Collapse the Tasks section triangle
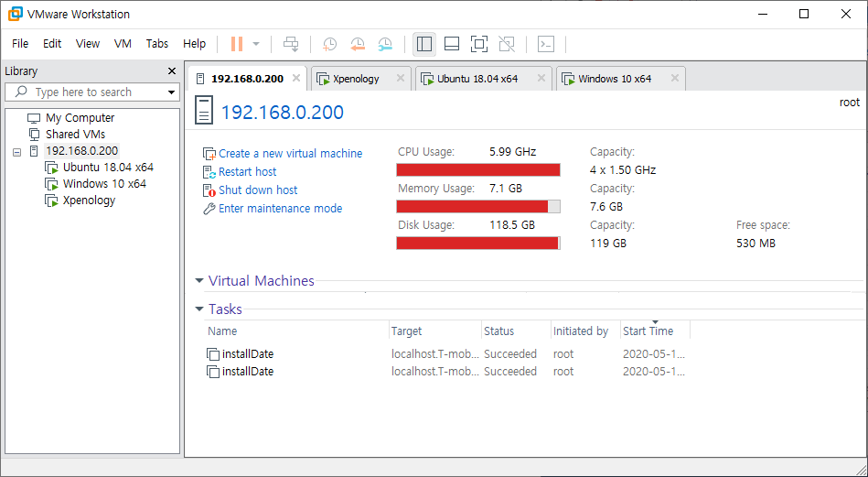Viewport: 868px width, 477px height. 199,309
